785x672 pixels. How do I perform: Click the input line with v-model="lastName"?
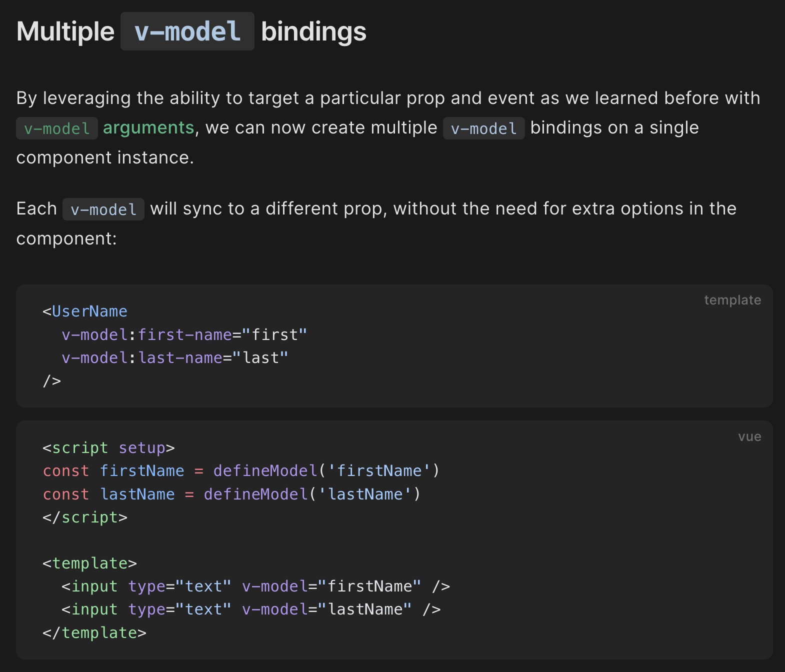tap(251, 609)
